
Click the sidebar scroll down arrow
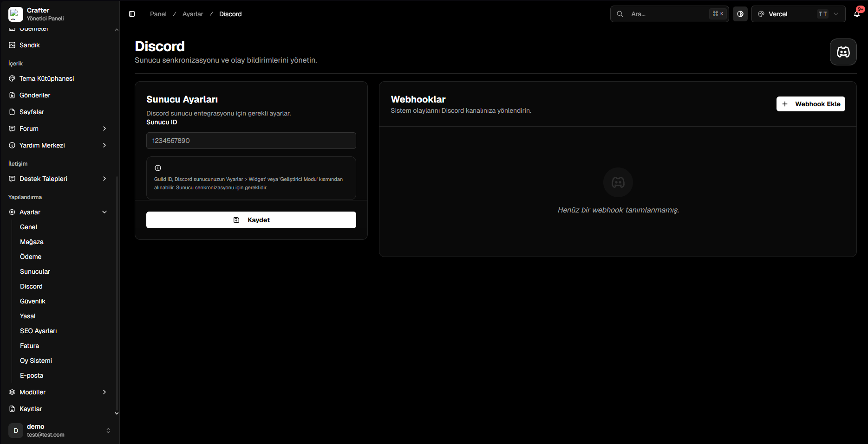pyautogui.click(x=117, y=413)
